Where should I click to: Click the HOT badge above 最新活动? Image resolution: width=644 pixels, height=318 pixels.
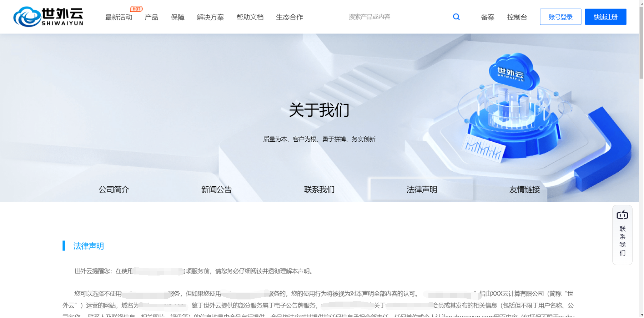[x=136, y=9]
